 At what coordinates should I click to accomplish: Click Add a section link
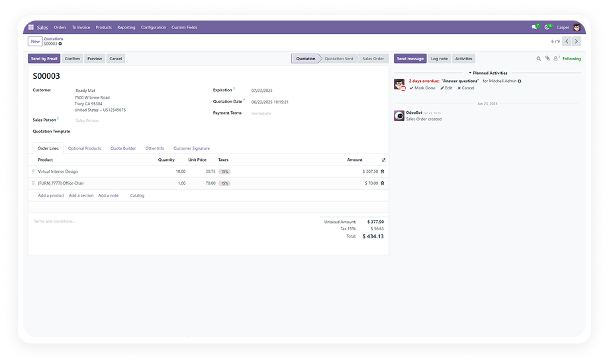pyautogui.click(x=81, y=196)
